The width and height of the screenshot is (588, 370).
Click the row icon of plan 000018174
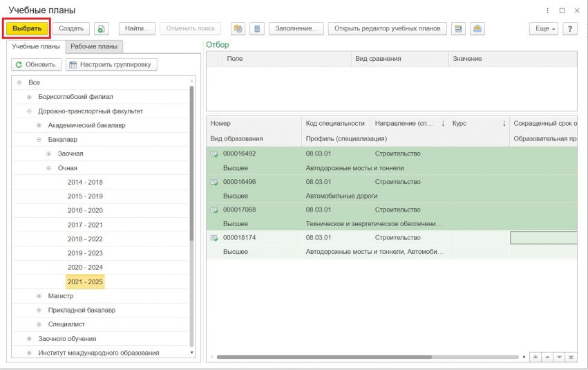point(214,238)
